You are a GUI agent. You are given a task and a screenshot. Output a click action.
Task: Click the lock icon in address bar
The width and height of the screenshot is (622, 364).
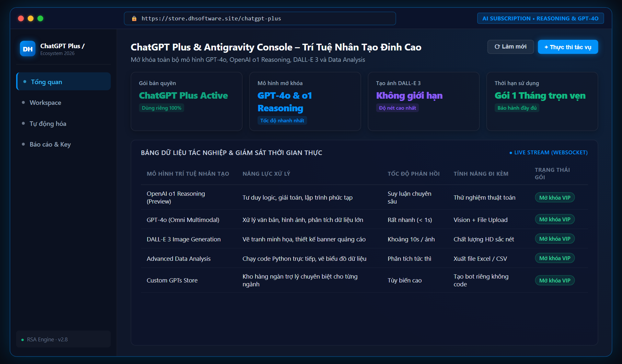click(x=134, y=18)
